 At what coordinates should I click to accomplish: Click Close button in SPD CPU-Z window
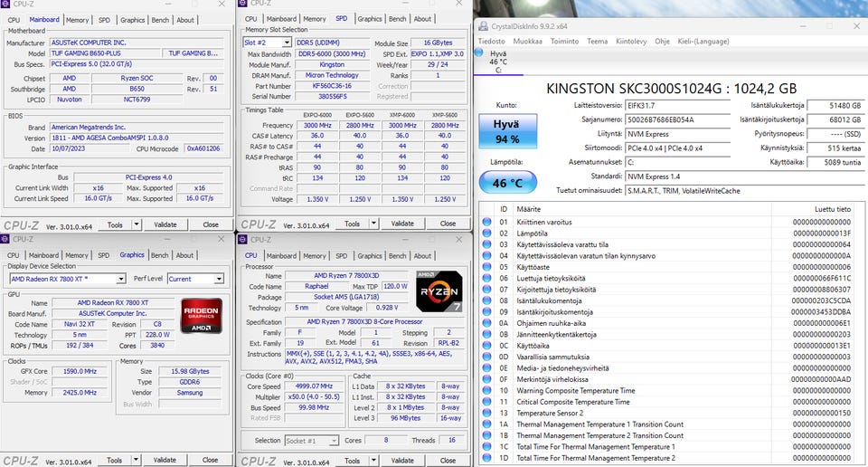pyautogui.click(x=448, y=224)
